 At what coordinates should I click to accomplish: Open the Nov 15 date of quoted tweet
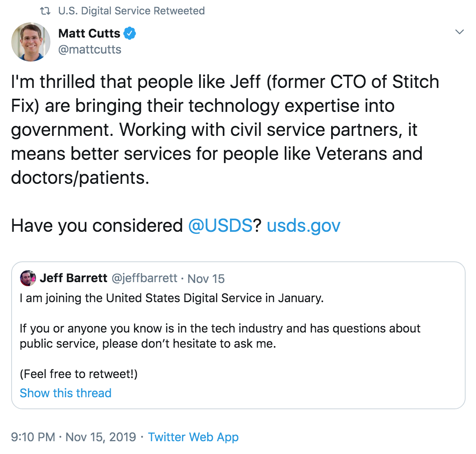pos(206,279)
